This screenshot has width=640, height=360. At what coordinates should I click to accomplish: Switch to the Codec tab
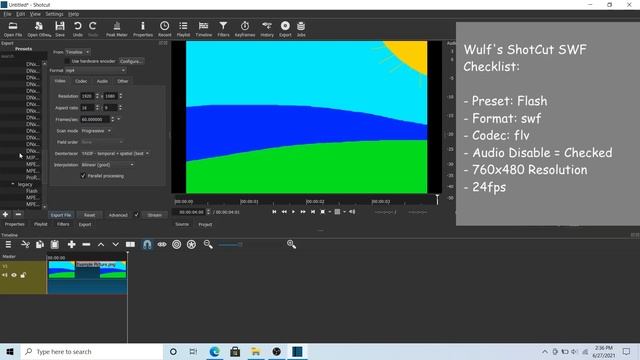[x=81, y=81]
